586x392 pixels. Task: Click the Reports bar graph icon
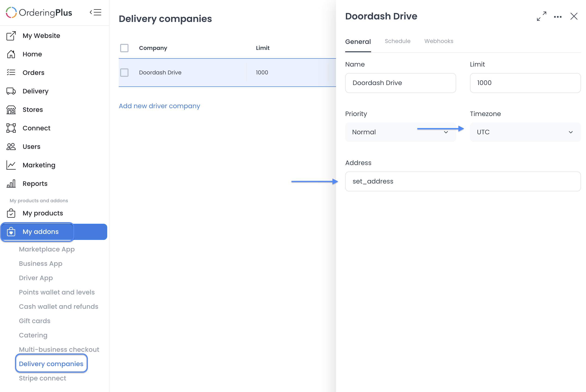tap(11, 184)
